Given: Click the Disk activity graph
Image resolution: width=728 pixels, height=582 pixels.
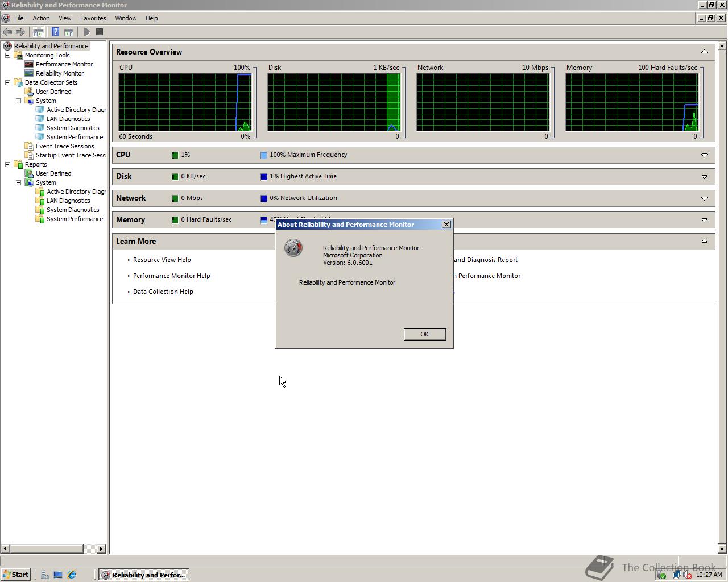Looking at the screenshot, I should [x=334, y=102].
